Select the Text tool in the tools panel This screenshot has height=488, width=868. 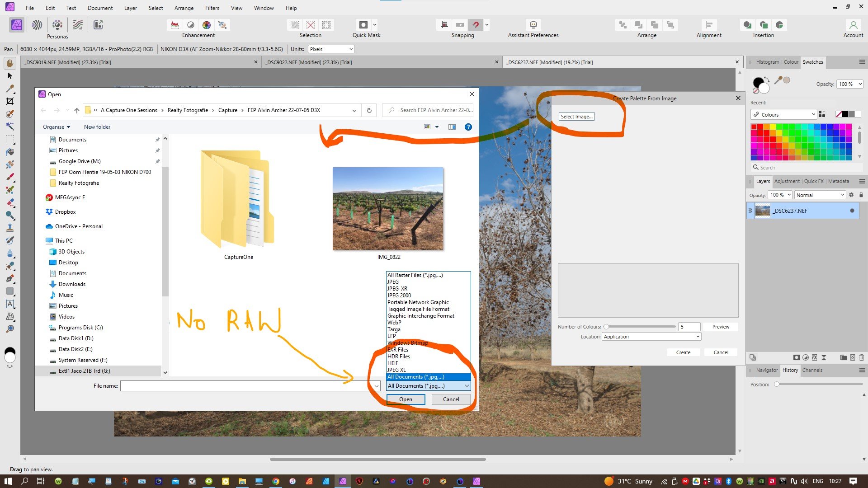tap(10, 304)
